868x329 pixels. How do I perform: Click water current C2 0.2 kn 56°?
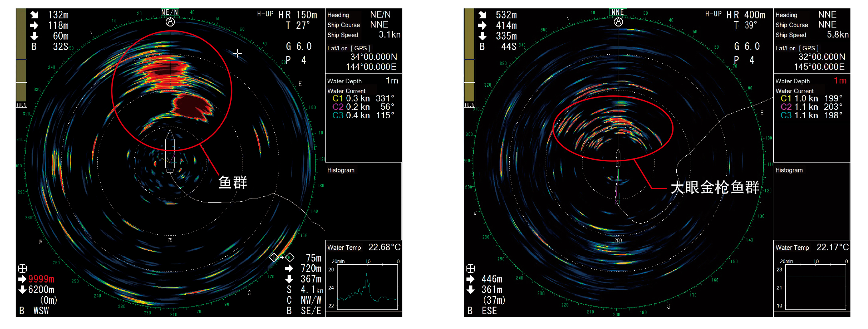pyautogui.click(x=363, y=107)
